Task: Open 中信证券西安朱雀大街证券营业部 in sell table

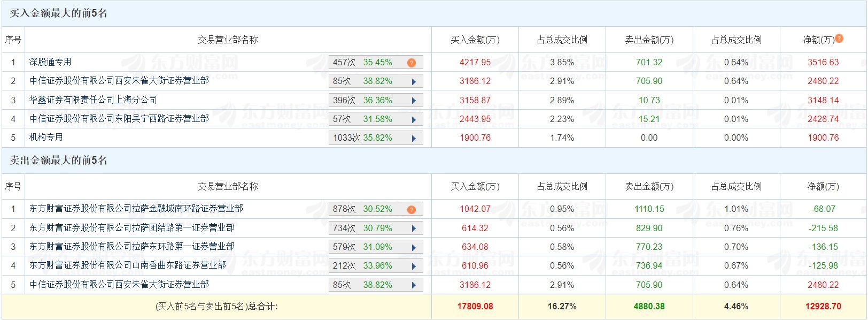Action: 119,285
